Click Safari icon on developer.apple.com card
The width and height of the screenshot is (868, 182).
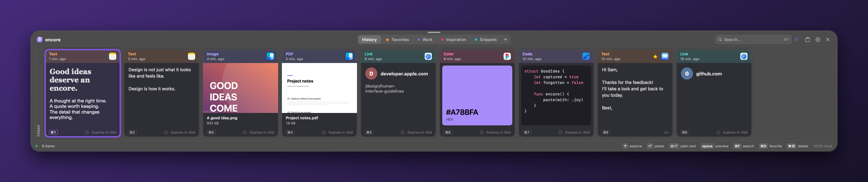pyautogui.click(x=428, y=56)
